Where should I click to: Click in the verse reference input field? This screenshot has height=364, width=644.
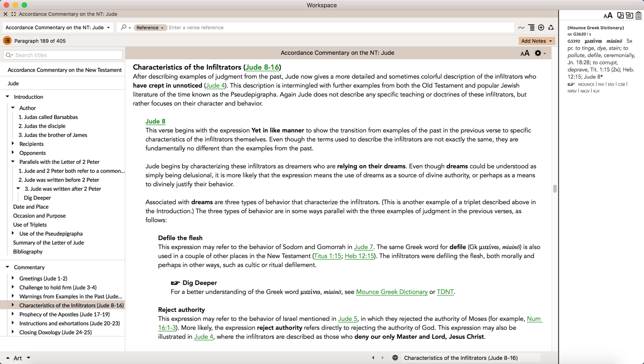[340, 28]
